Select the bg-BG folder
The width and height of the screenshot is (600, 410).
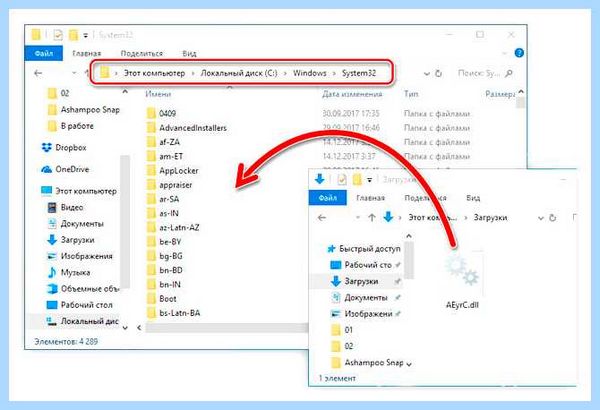[x=165, y=256]
